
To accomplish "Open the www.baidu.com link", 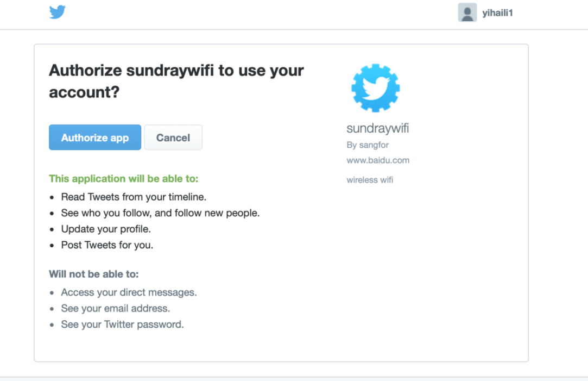I will pyautogui.click(x=378, y=160).
